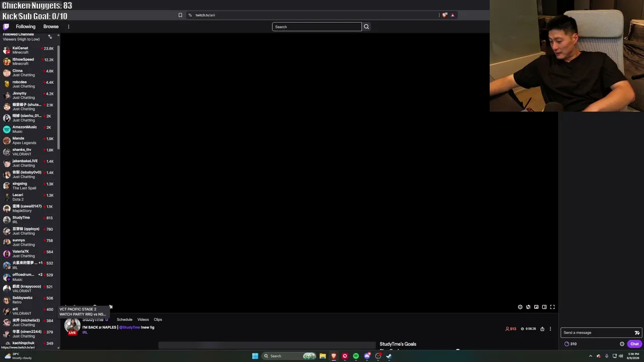Image resolution: width=644 pixels, height=362 pixels.
Task: Select sunnys Just Chatting row
Action: point(29,242)
